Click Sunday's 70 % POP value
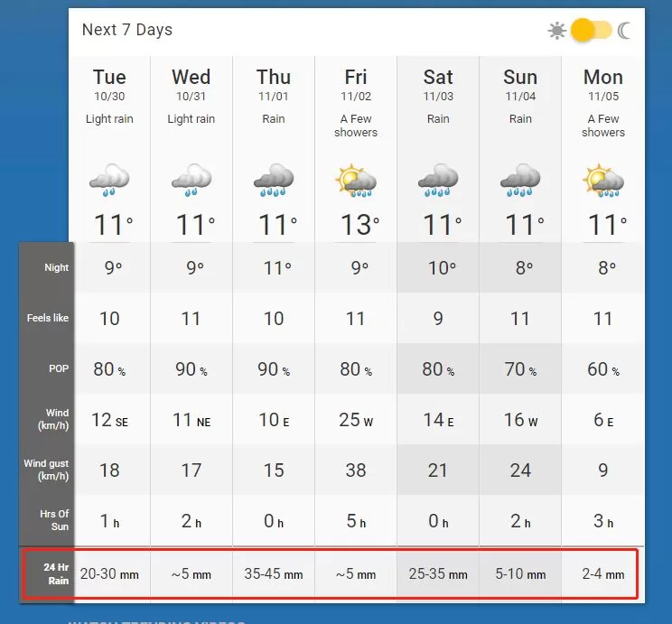The width and height of the screenshot is (672, 624). click(520, 369)
